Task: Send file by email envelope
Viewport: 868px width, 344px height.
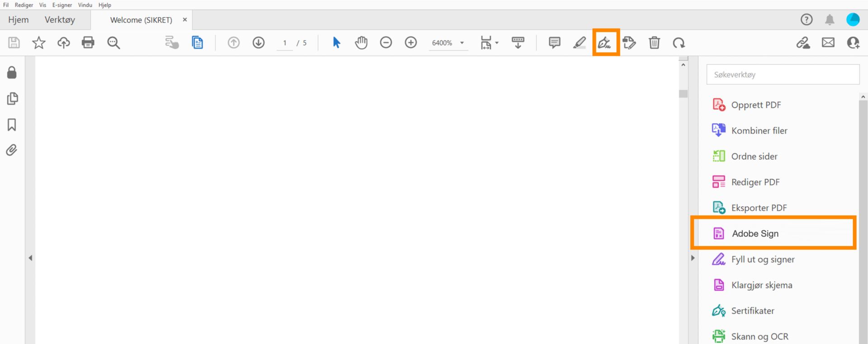Action: [828, 43]
